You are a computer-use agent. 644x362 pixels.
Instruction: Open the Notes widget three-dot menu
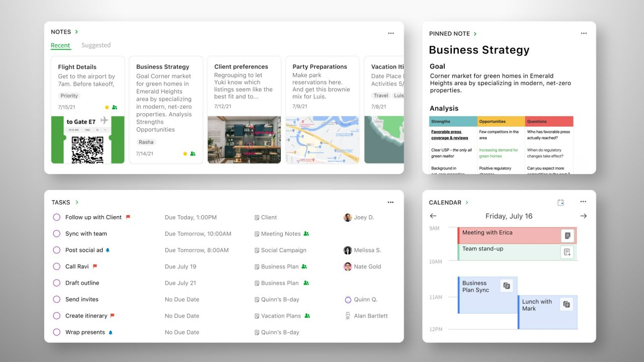coord(390,33)
